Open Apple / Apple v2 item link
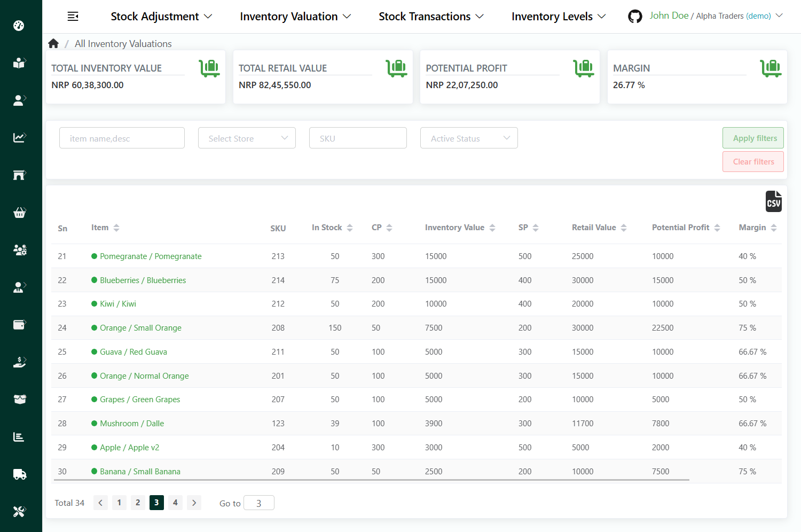Screen dimensions: 801x532 129,448
